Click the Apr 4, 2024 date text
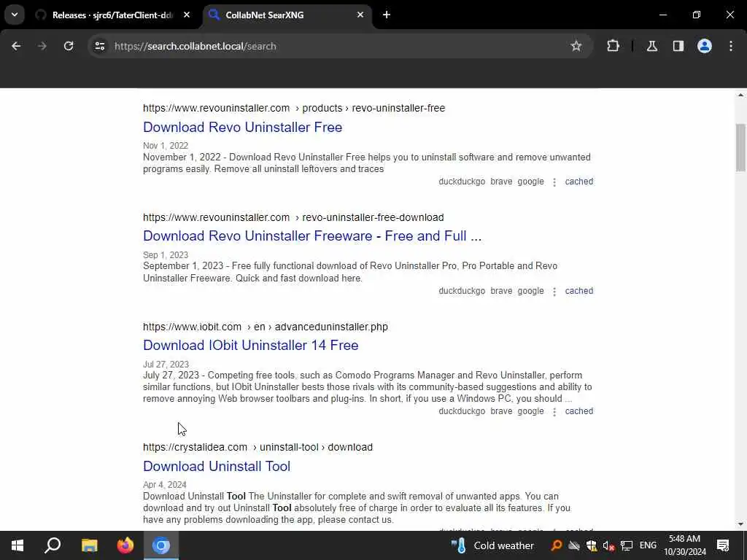Screen dimensions: 747x560 click(x=164, y=485)
